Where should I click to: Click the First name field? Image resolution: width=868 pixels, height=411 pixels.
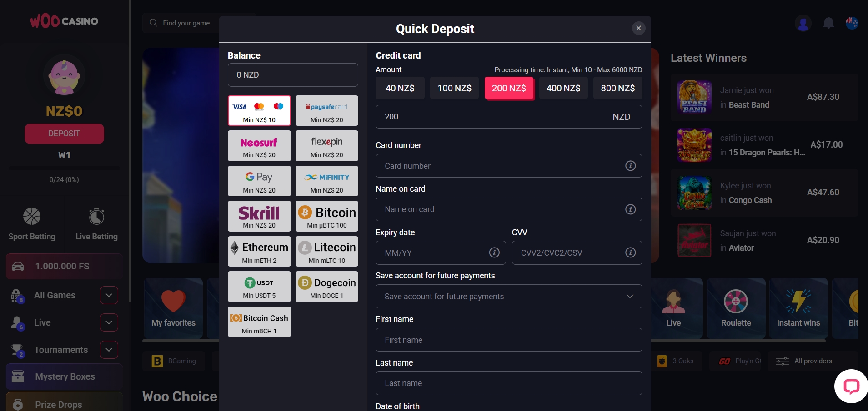[509, 340]
